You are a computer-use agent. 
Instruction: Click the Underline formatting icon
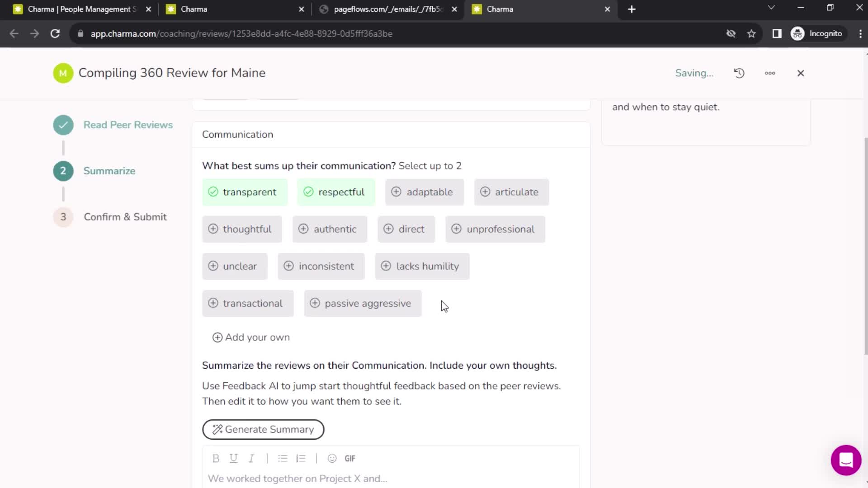click(x=234, y=458)
